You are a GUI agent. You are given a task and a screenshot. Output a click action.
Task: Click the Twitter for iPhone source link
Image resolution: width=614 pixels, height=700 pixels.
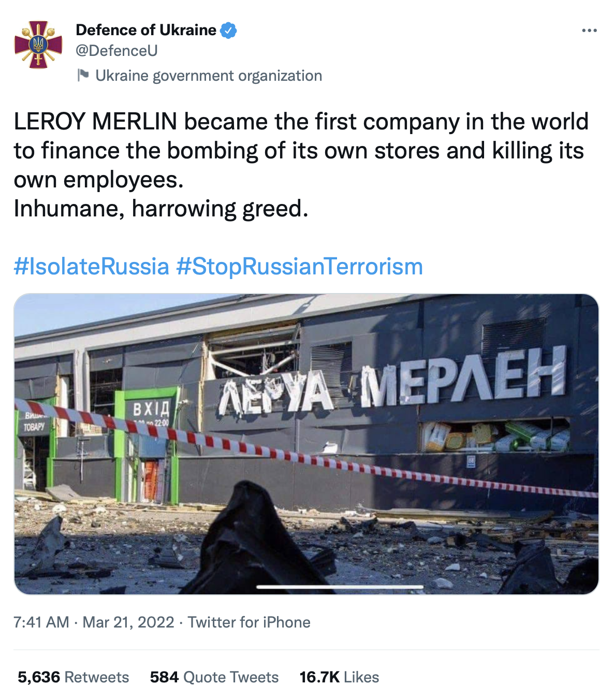coord(249,622)
